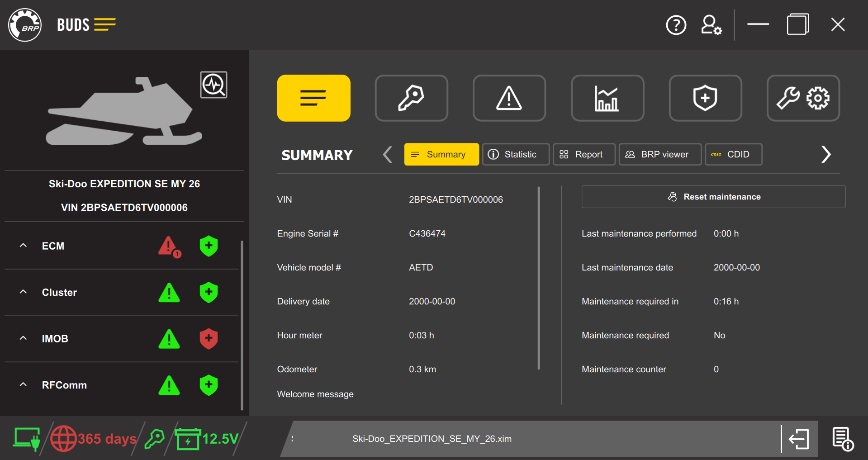Collapse the RFComm section

(23, 384)
